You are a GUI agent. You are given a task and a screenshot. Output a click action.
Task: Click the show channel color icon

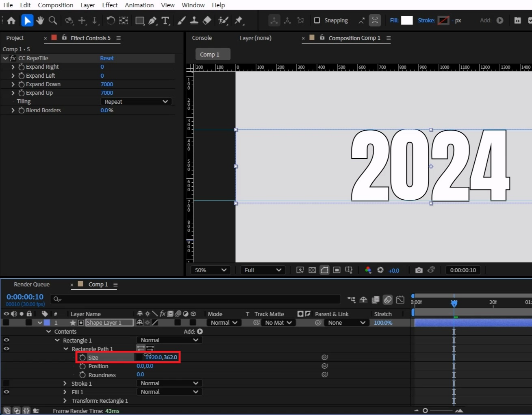[368, 270]
